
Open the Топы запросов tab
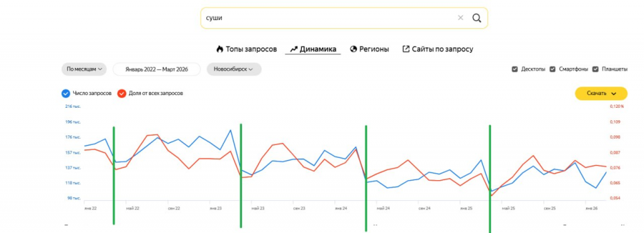pyautogui.click(x=251, y=49)
